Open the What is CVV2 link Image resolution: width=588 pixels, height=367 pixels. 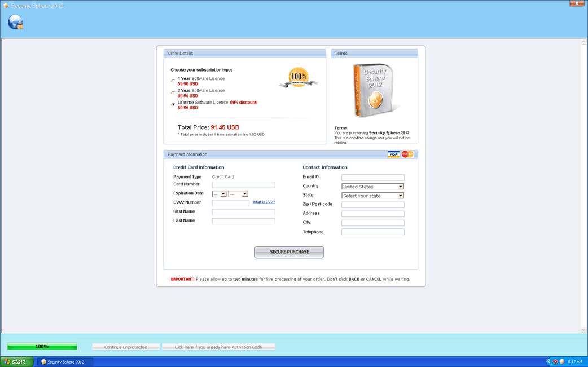point(264,202)
